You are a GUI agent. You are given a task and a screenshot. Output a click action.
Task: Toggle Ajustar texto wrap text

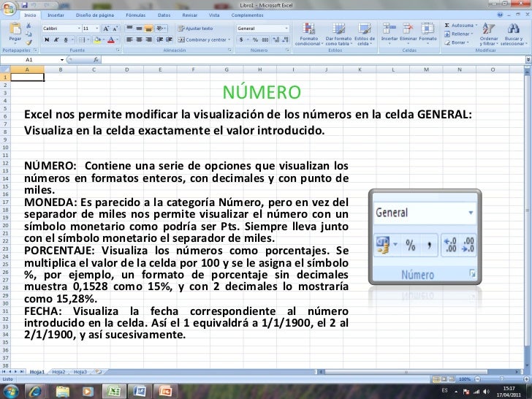(x=195, y=28)
